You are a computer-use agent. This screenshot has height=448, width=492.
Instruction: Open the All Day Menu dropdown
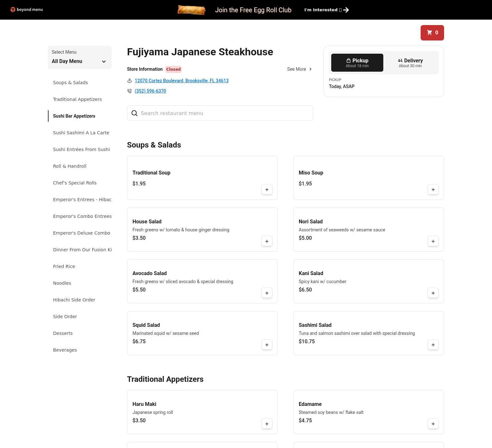pyautogui.click(x=80, y=57)
